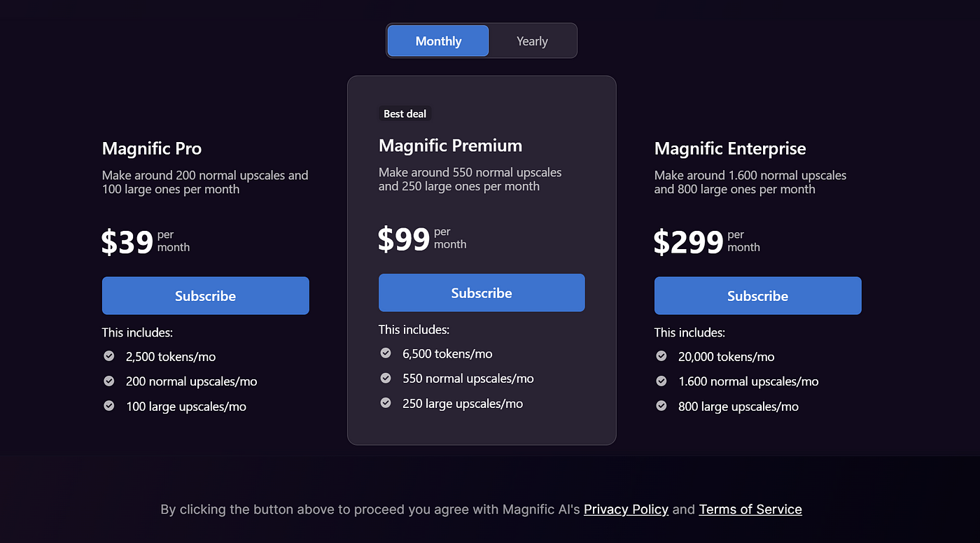
Task: Click checkmark icon beside 800 large upscales/mo
Action: tap(661, 406)
